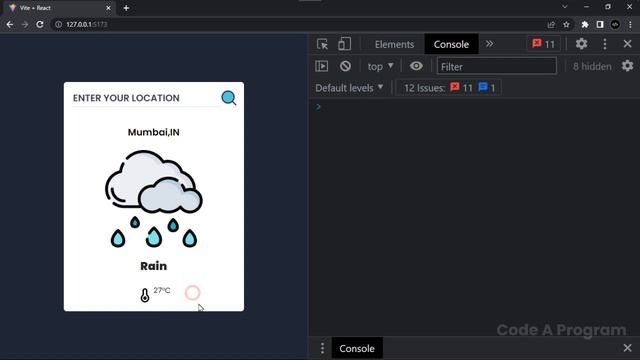Switch to the Console tab in DevTools

[x=451, y=44]
